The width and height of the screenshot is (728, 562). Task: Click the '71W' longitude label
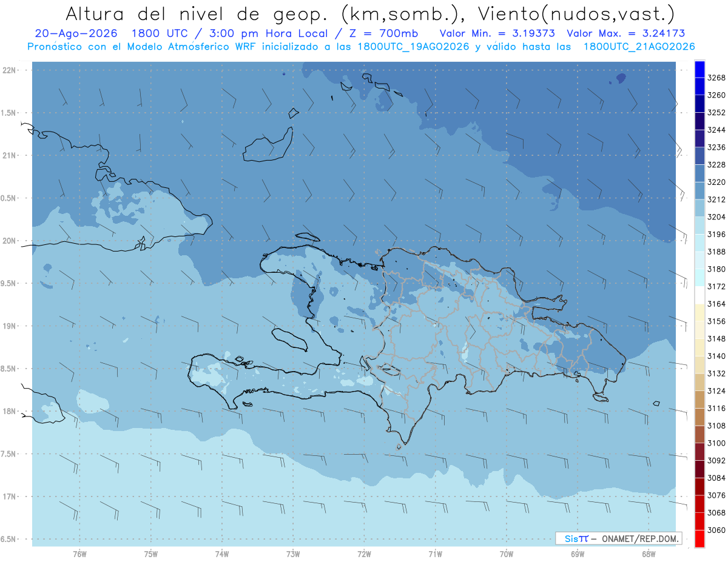click(x=435, y=554)
